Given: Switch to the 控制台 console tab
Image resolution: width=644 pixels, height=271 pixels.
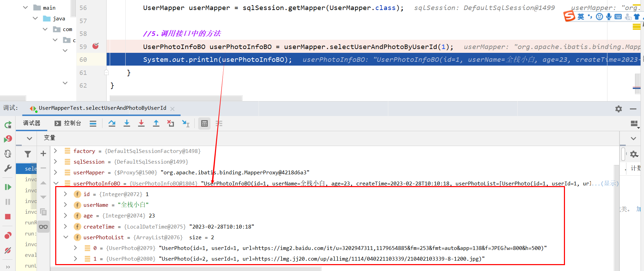Looking at the screenshot, I should [68, 123].
